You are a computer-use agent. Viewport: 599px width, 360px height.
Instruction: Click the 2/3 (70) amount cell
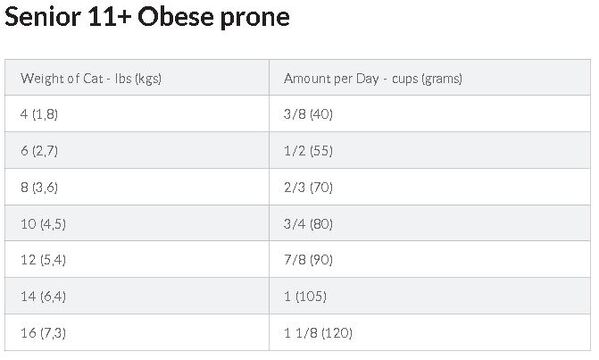(430, 187)
